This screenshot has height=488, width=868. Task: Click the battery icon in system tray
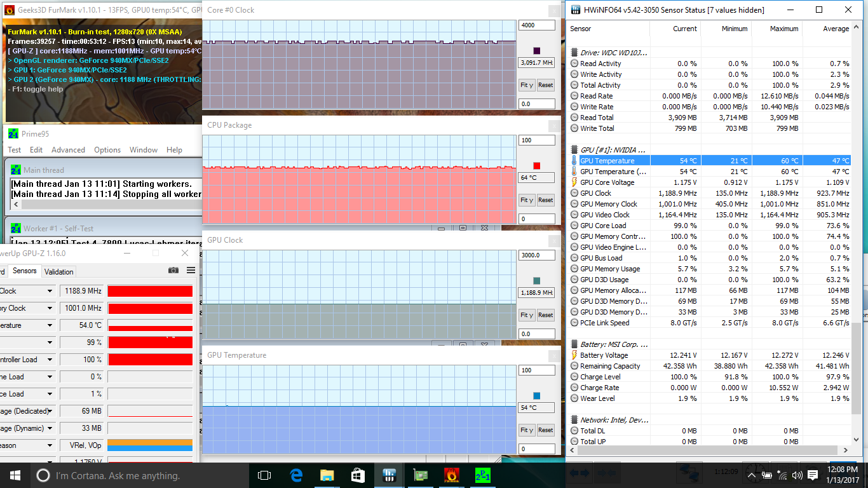767,475
